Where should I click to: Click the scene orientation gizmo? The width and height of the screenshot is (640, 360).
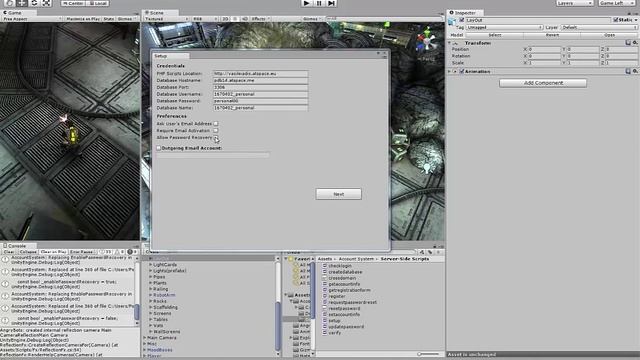(x=427, y=41)
